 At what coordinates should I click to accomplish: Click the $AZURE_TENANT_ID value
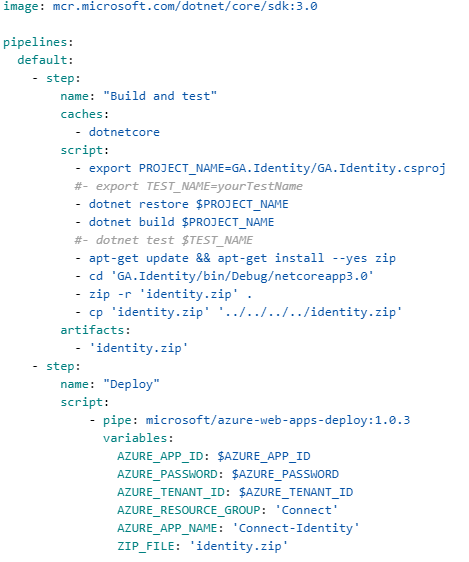[x=296, y=492]
